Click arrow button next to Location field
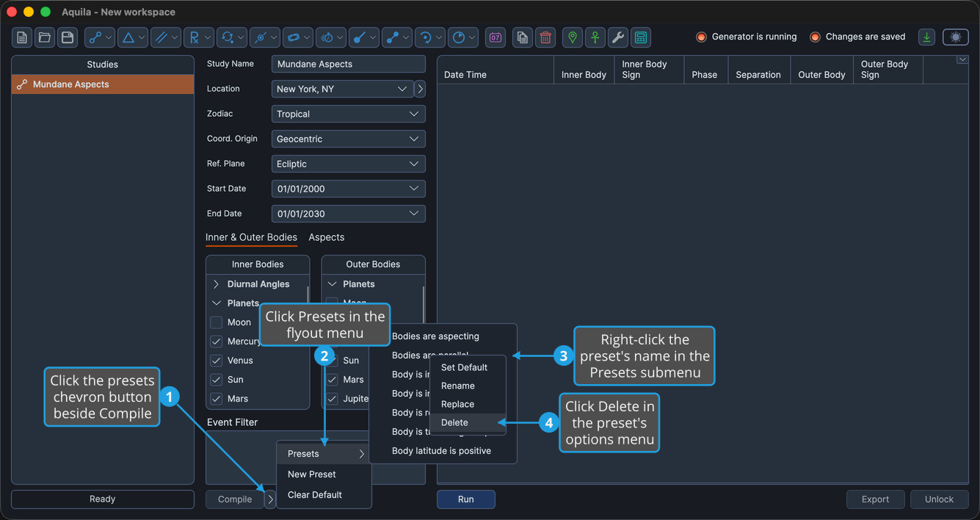980x520 pixels. tap(420, 89)
